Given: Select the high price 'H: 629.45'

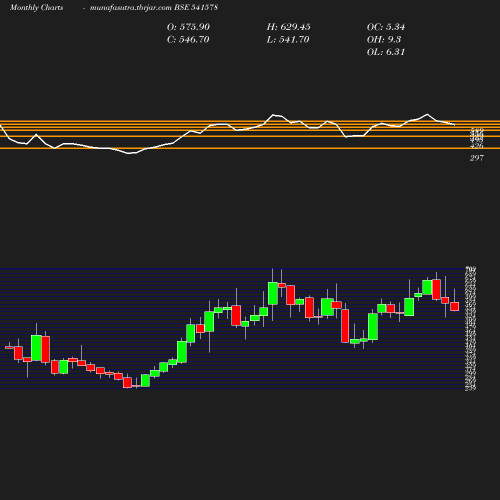Looking at the screenshot, I should 289,27.
